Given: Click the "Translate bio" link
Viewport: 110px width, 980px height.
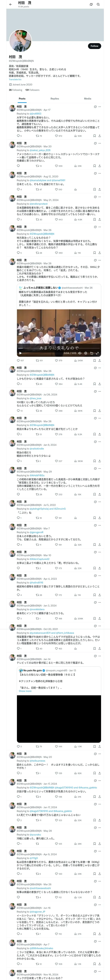Looking at the screenshot, I should (x=15, y=79).
